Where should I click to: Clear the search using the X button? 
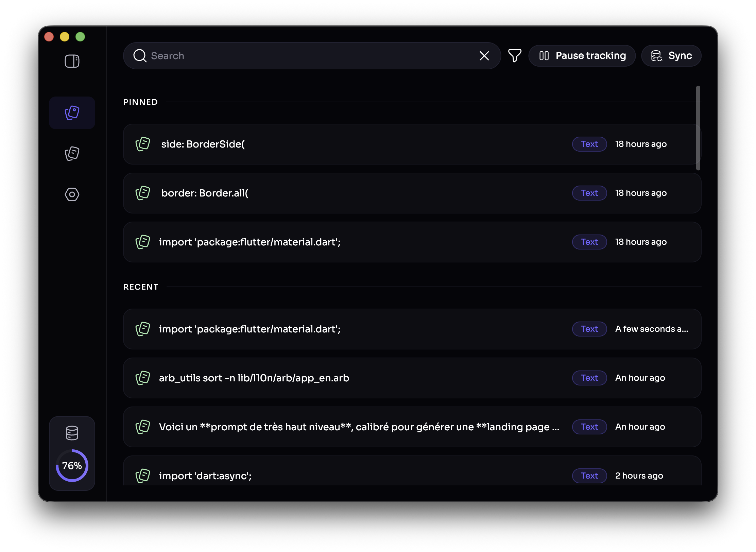[x=484, y=56]
